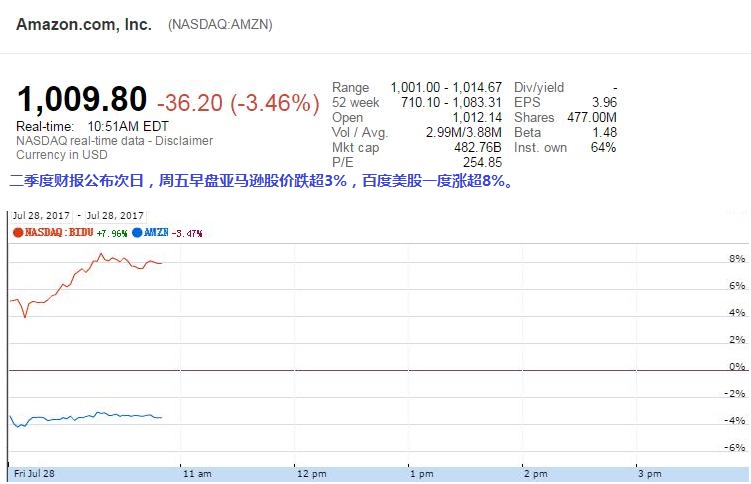Click the 2 pm marker on time axis
The width and height of the screenshot is (751, 484).
pyautogui.click(x=536, y=474)
